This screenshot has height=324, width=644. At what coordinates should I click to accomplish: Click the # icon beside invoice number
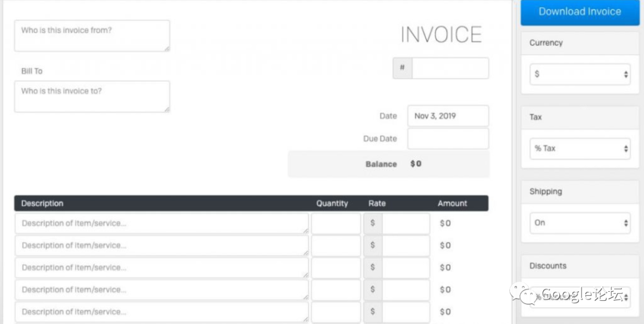tap(402, 68)
